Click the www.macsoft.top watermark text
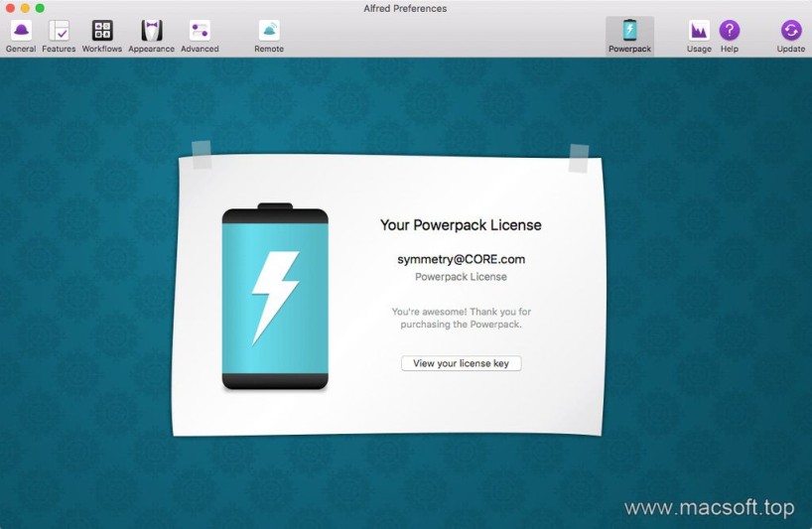This screenshot has height=529, width=812. click(x=709, y=508)
